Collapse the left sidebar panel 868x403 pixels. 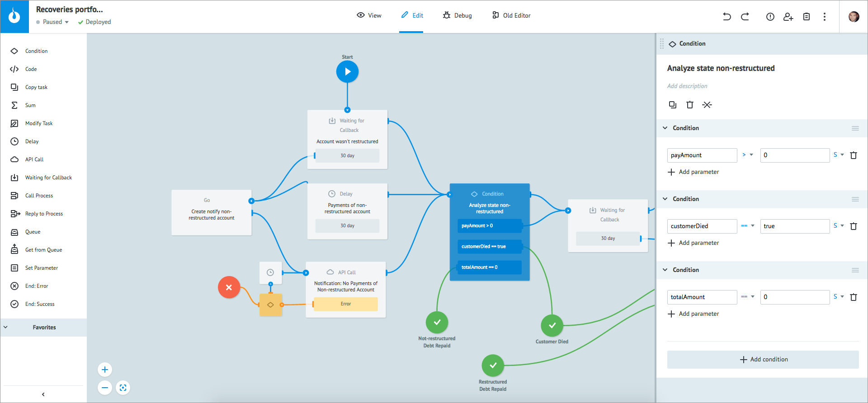click(43, 394)
